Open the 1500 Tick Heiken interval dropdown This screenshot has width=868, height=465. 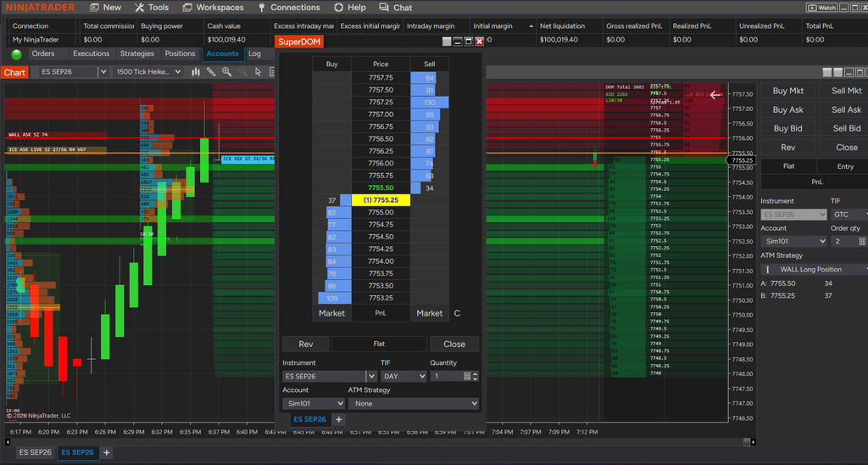[147, 72]
